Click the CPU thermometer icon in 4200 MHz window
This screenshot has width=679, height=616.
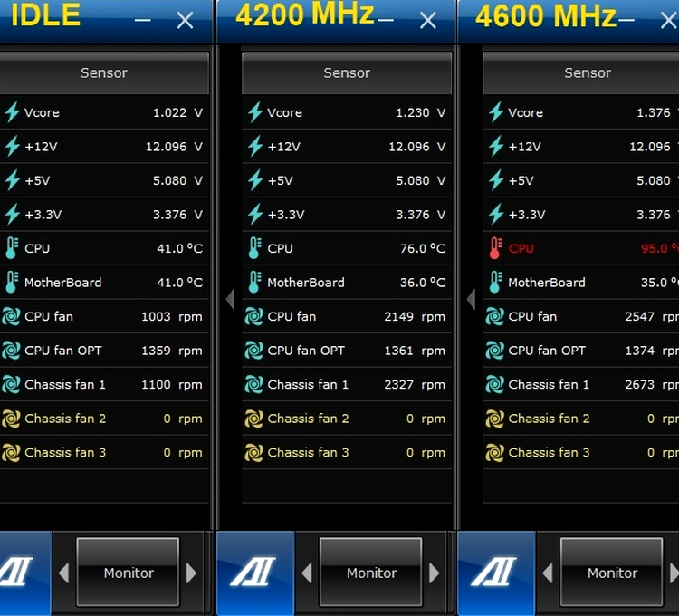click(x=254, y=248)
